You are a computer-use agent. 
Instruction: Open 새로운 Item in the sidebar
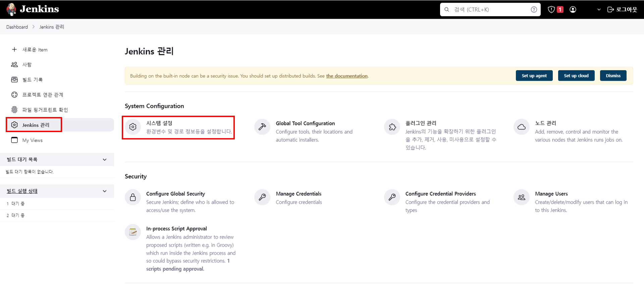pyautogui.click(x=35, y=50)
